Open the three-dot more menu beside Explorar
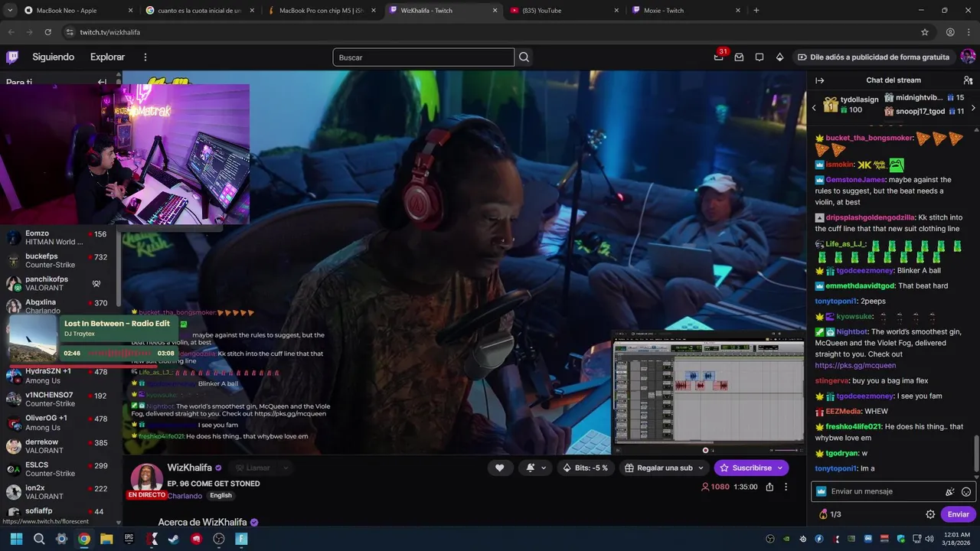 tap(145, 57)
